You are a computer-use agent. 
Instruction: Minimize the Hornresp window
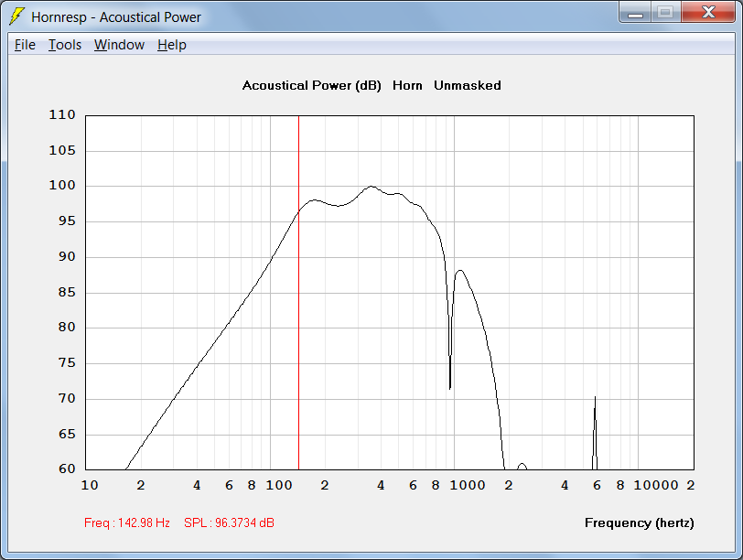[x=635, y=12]
